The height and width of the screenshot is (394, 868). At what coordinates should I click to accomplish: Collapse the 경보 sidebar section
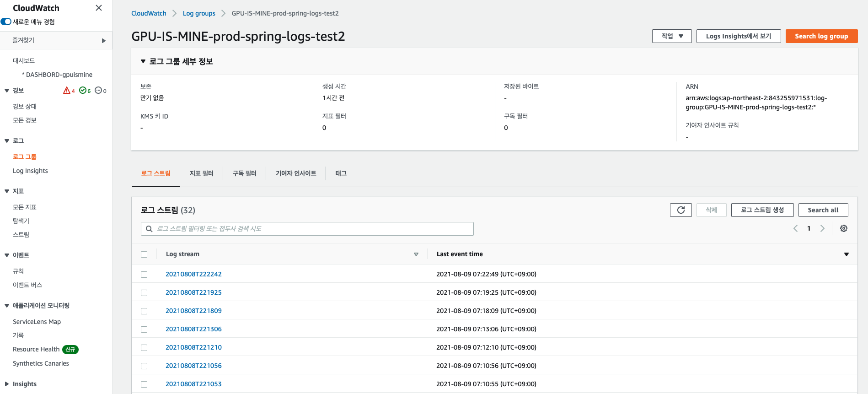(x=7, y=91)
